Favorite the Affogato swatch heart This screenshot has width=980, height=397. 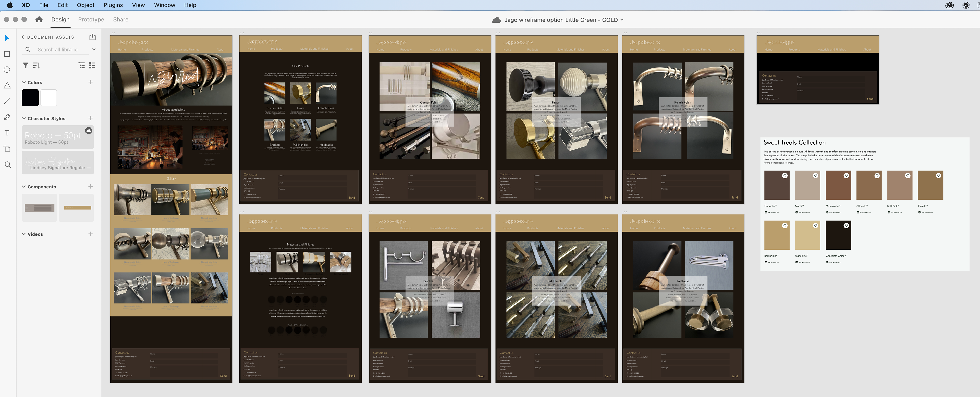(877, 176)
